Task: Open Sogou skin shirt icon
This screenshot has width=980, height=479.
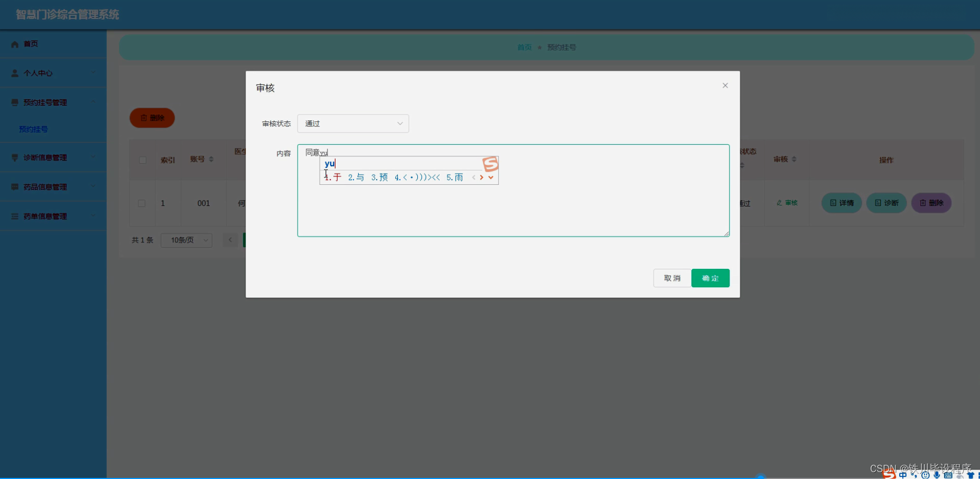Action: (970, 475)
